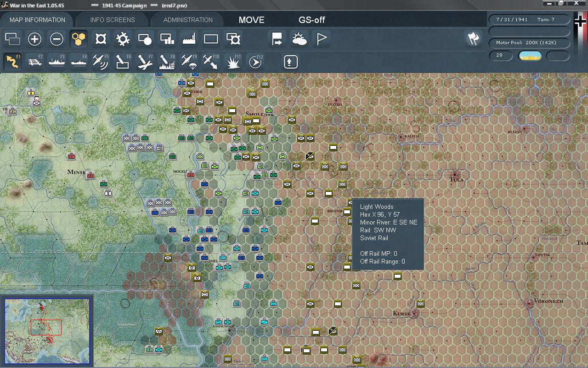The image size is (588, 368).
Task: Toggle the yellow hex grid overlay button
Action: pyautogui.click(x=79, y=39)
